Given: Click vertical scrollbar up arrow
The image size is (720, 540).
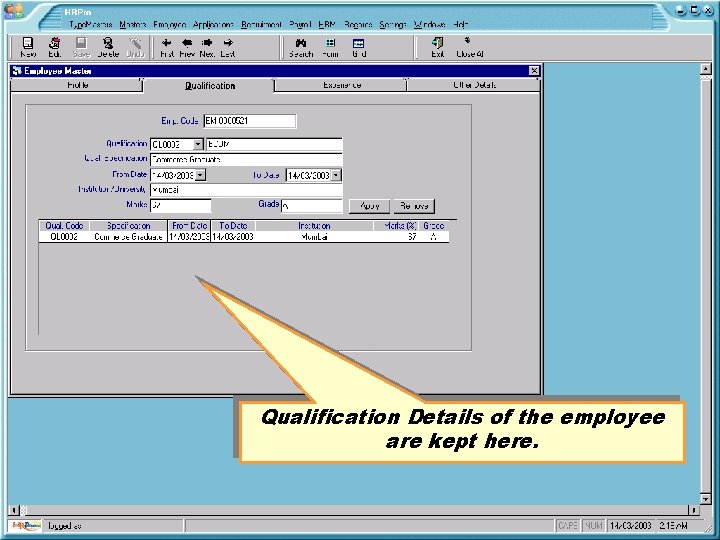Looking at the screenshot, I should click(705, 69).
